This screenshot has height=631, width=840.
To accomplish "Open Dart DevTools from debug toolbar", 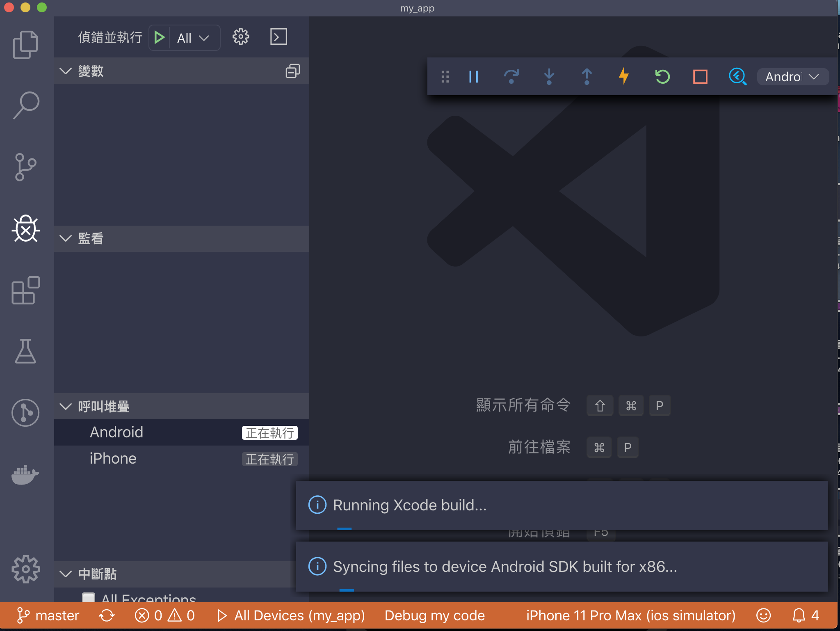I will [x=737, y=76].
